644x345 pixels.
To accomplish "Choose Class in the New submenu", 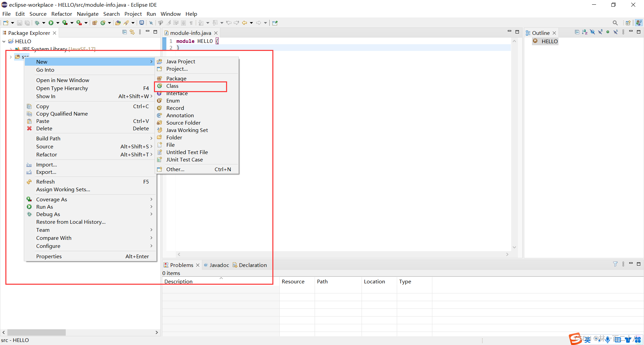I will coord(197,86).
